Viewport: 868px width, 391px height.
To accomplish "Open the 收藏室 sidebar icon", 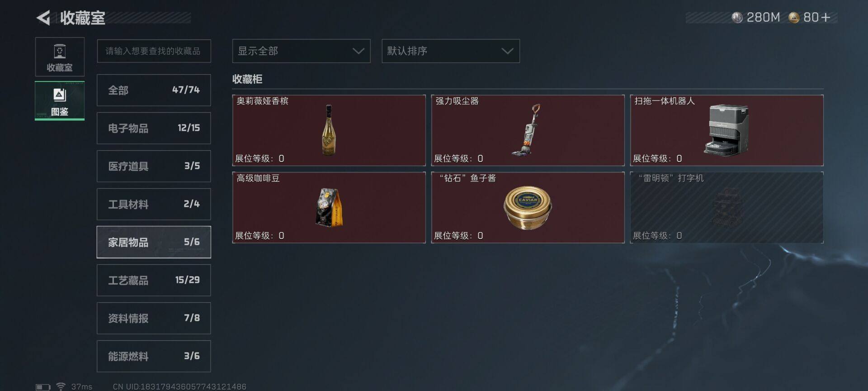I will [60, 57].
